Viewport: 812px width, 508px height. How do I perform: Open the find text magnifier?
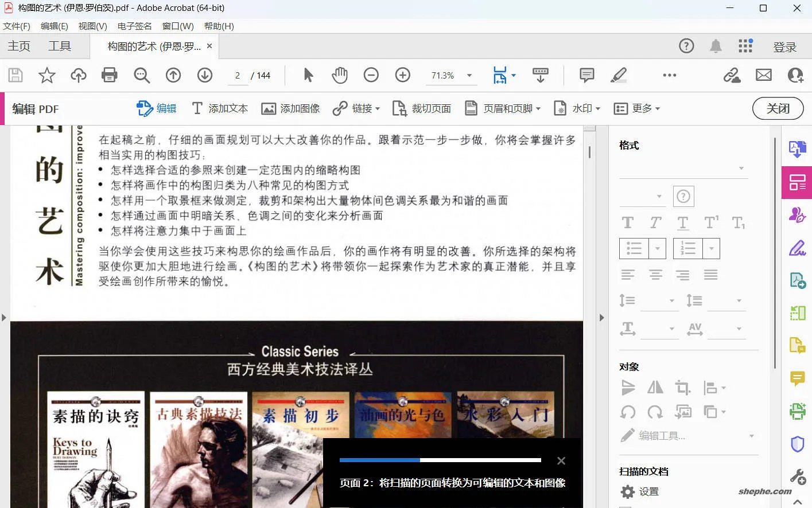142,75
